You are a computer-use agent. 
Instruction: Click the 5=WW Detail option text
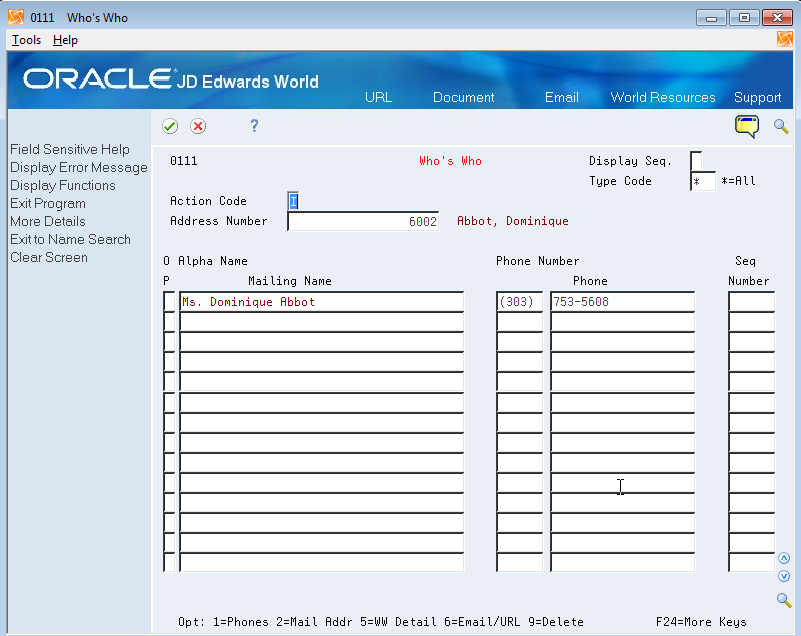pos(398,622)
